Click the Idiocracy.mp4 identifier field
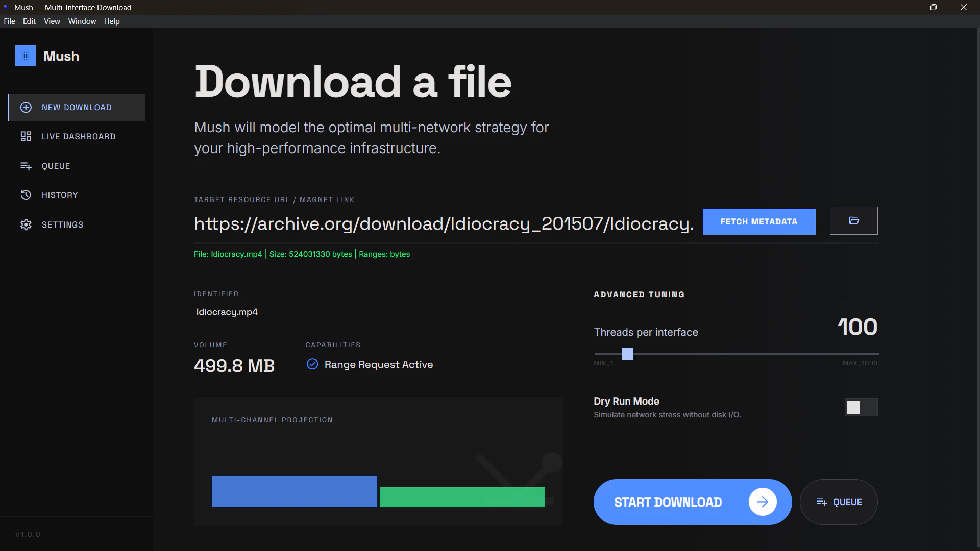Screen dimensions: 980x551 click(227, 312)
